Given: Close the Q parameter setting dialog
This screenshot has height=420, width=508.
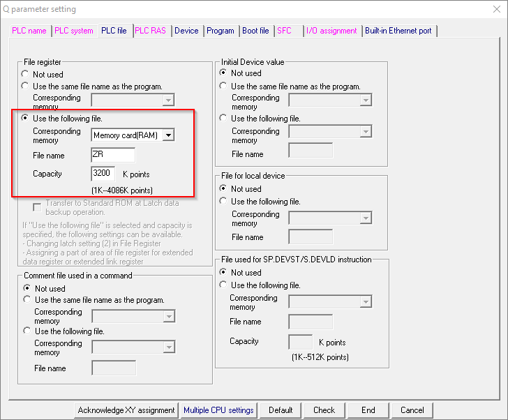Looking at the screenshot, I should [491, 10].
